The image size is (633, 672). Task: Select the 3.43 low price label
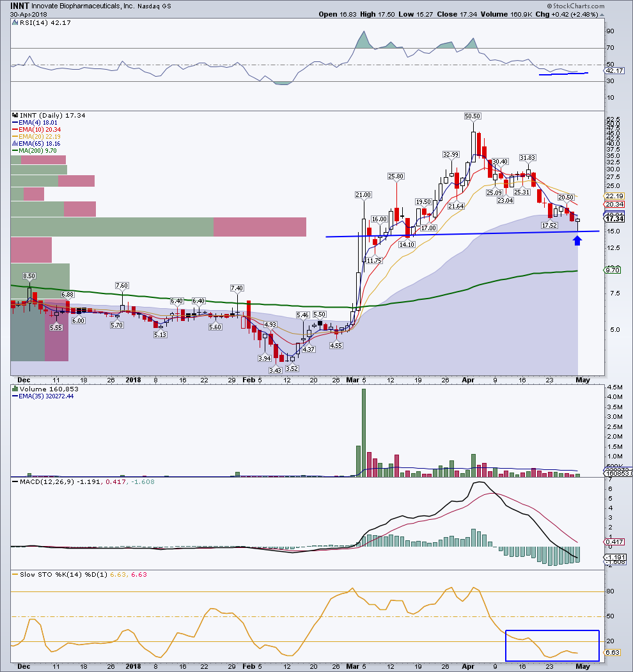pyautogui.click(x=276, y=370)
